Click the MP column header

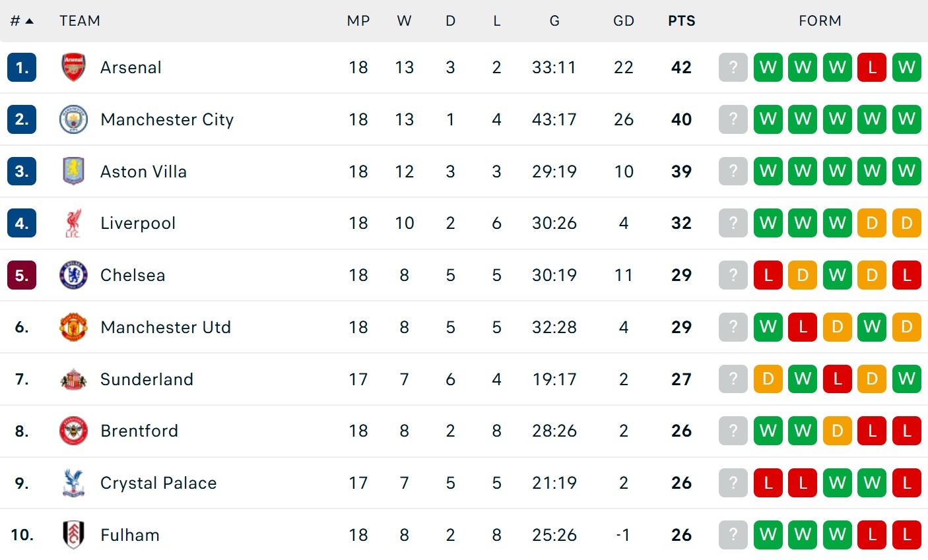pyautogui.click(x=358, y=21)
